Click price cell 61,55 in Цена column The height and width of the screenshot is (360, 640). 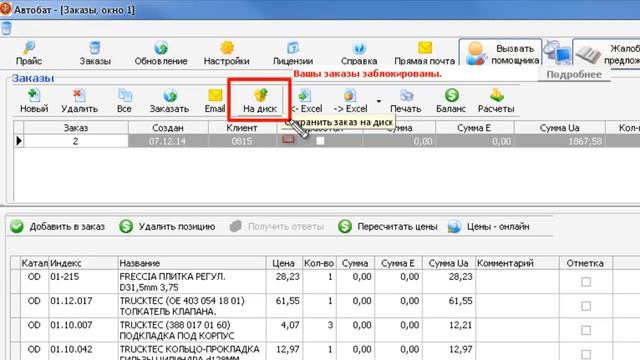pyautogui.click(x=284, y=306)
